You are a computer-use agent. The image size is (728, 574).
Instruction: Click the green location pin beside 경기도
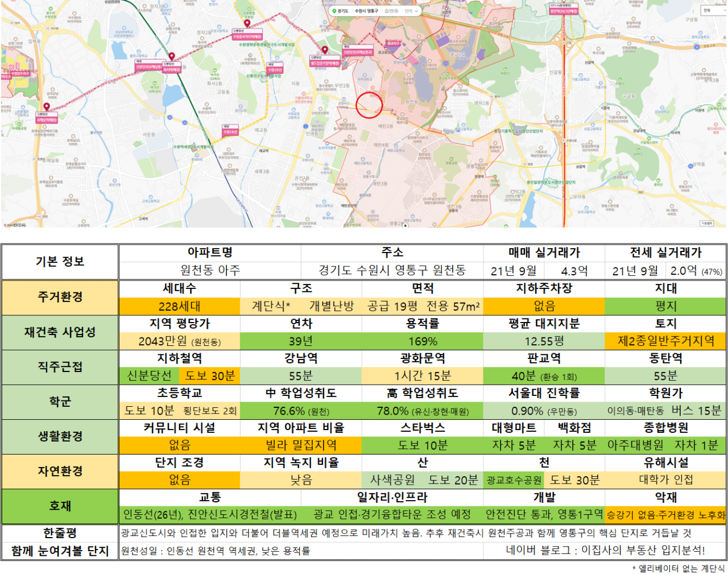point(334,11)
